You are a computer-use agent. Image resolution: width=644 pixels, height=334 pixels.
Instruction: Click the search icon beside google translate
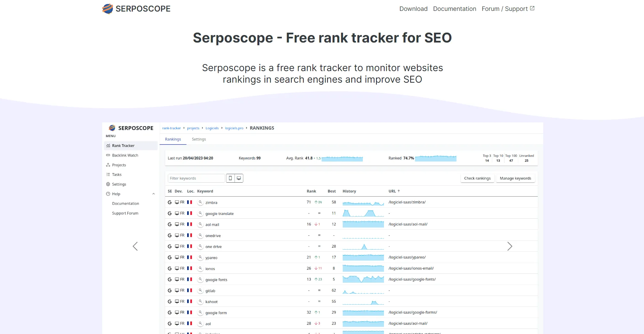pyautogui.click(x=200, y=213)
